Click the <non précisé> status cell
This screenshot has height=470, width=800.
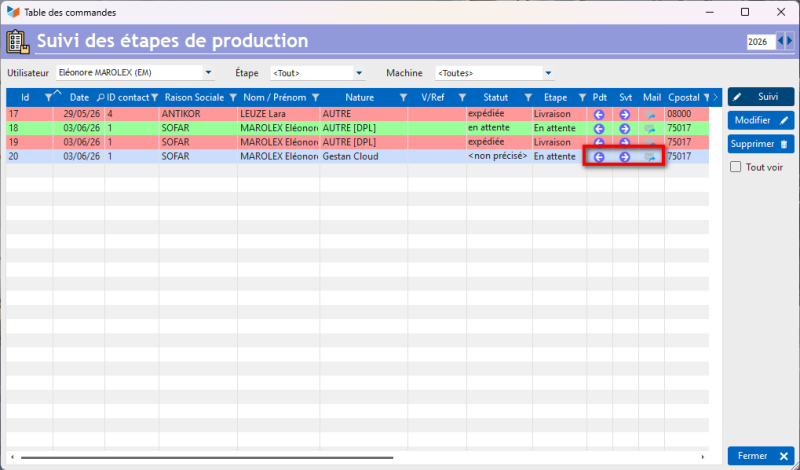point(499,156)
